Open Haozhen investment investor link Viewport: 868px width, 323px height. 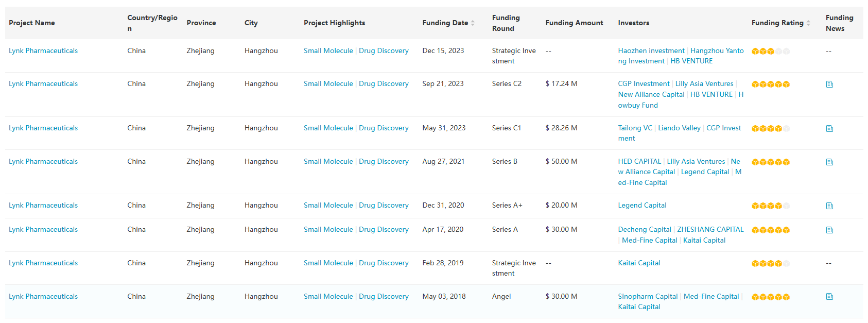pyautogui.click(x=651, y=51)
